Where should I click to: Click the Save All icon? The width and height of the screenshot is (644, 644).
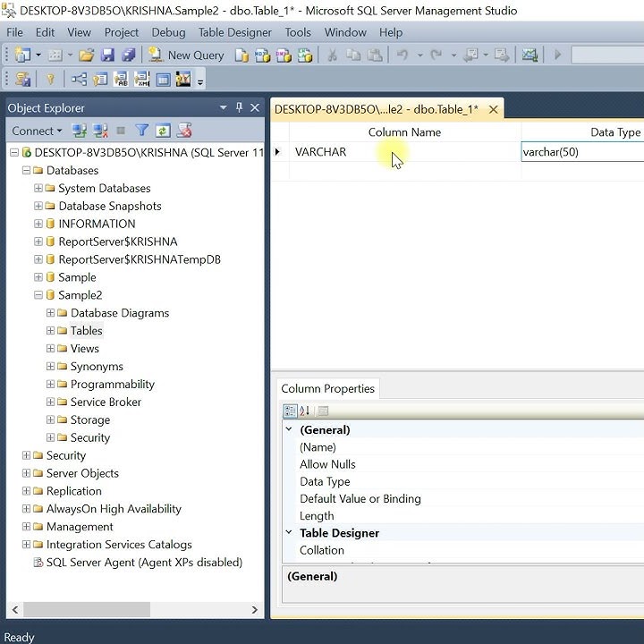129,55
